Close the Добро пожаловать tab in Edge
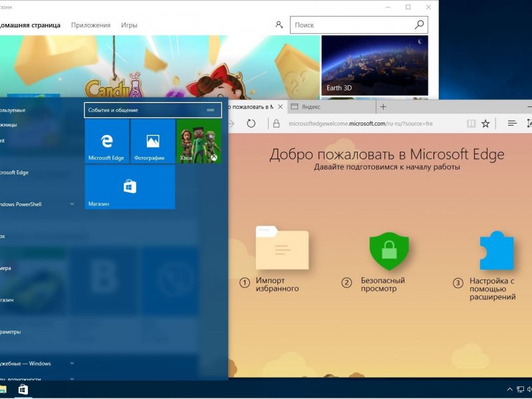The image size is (532, 399). tap(280, 107)
